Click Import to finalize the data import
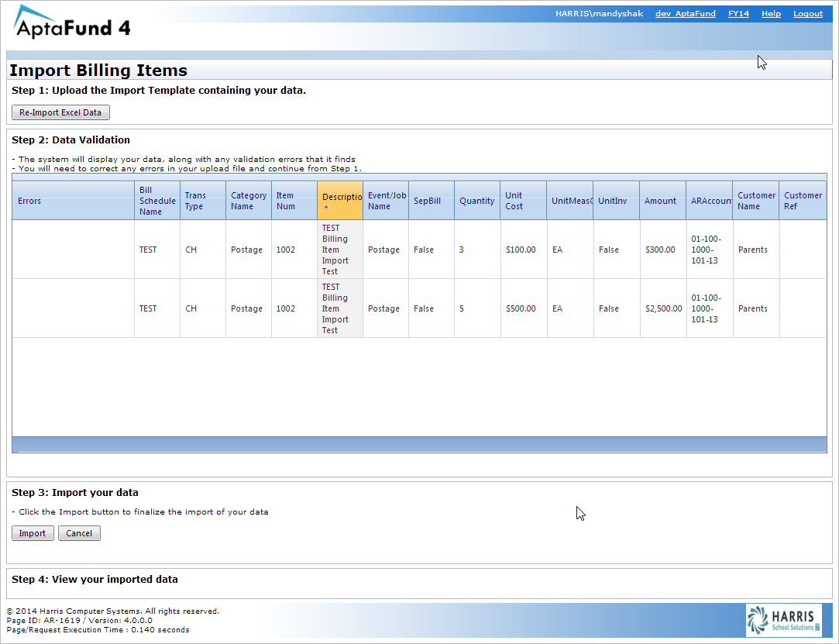Viewport: 839px width, 644px height. [33, 533]
